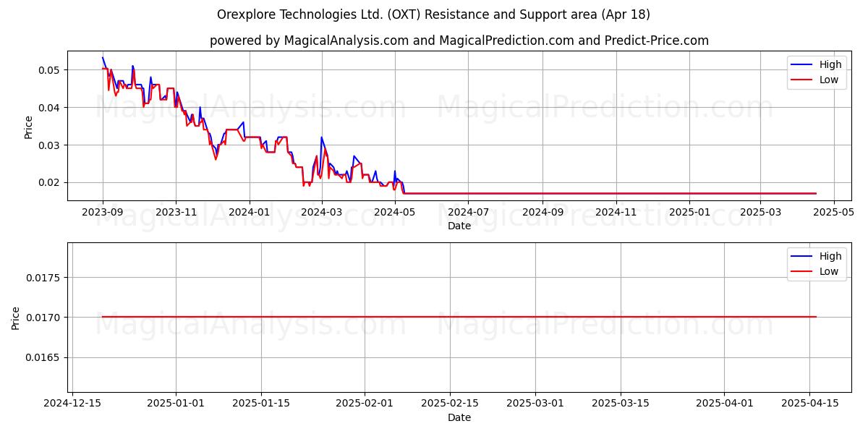Click the 0.05 tick on the top chart
This screenshot has height=434, width=868.
pyautogui.click(x=51, y=70)
